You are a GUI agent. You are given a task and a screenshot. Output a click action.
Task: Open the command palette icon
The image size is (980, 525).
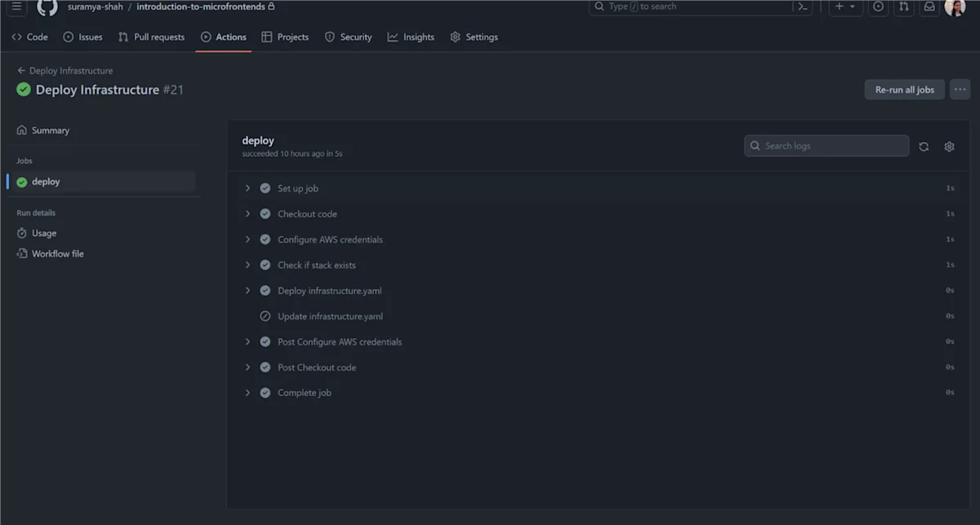click(x=804, y=7)
